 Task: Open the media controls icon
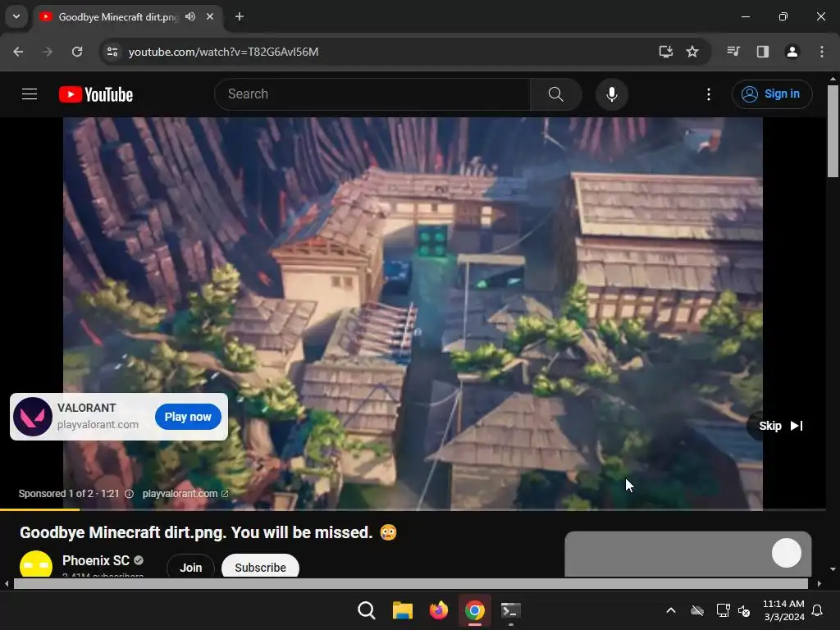pos(733,52)
